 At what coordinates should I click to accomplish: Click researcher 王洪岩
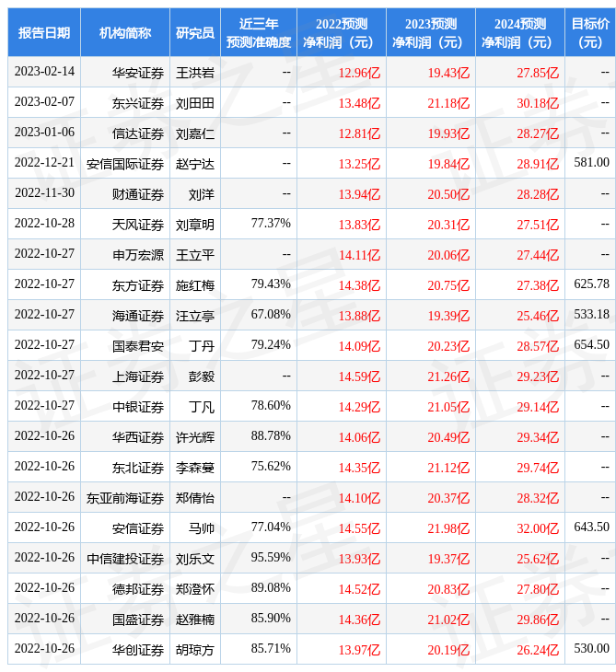tap(195, 73)
